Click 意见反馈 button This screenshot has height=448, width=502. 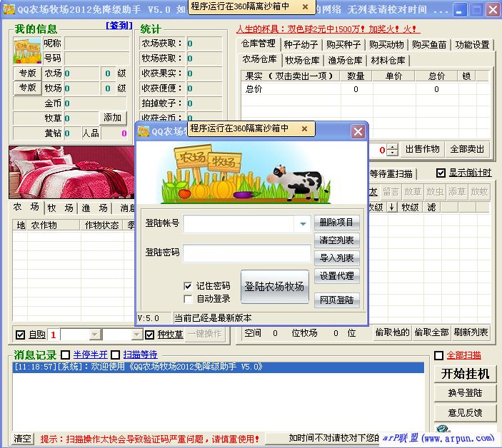[x=465, y=413]
